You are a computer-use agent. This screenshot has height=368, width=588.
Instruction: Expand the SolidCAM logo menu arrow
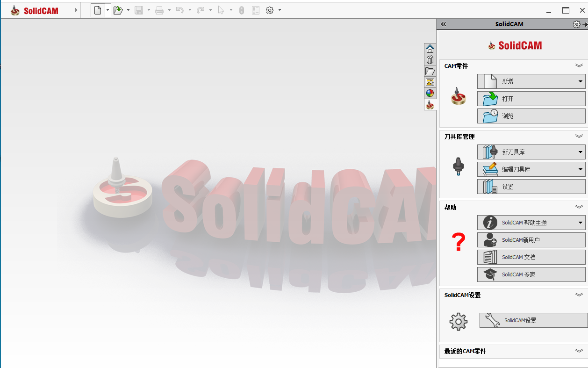76,10
